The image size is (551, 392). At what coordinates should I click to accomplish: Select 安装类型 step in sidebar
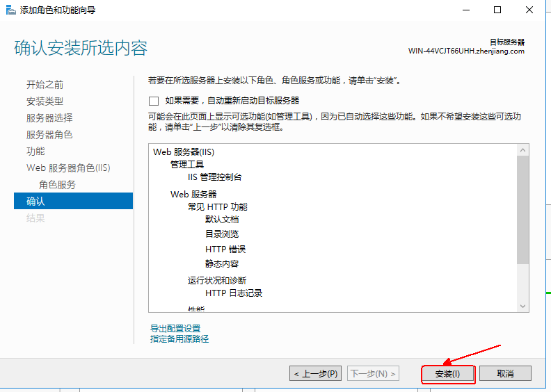45,101
